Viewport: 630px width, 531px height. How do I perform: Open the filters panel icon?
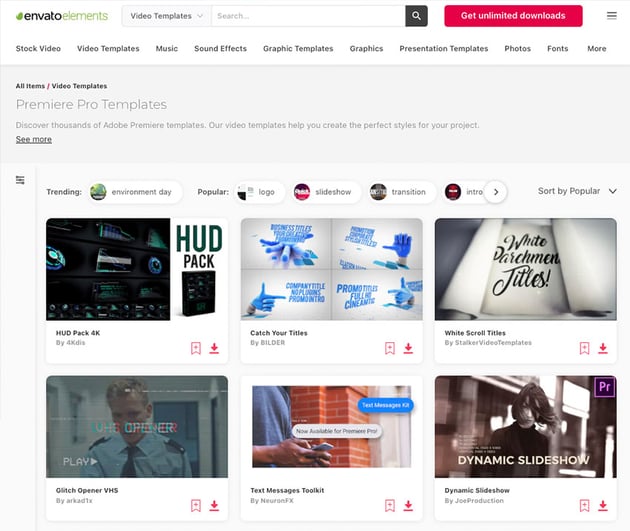tap(20, 180)
